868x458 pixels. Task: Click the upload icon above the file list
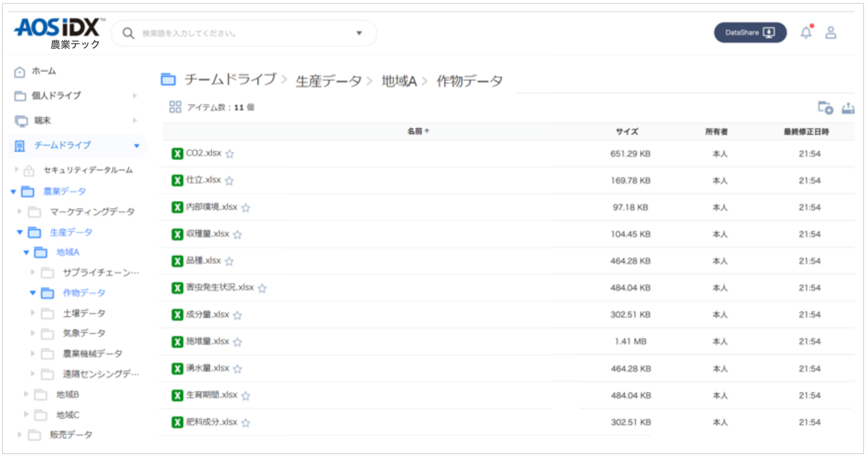point(848,108)
